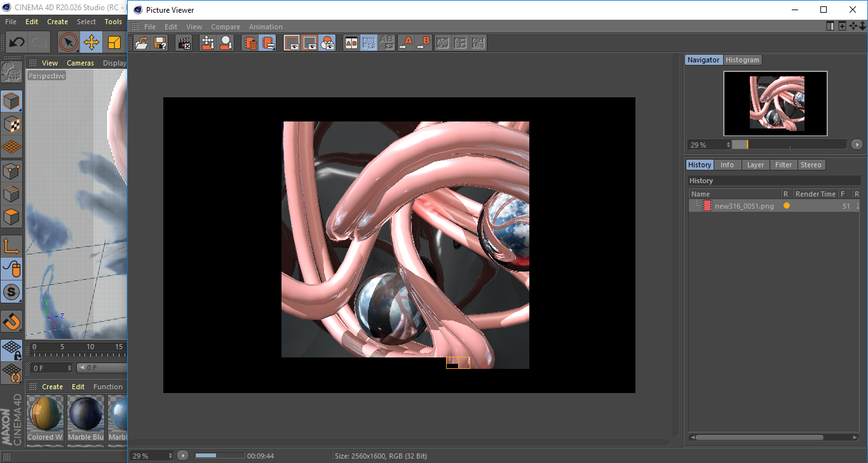This screenshot has width=868, height=463.
Task: Toggle the AB Compare icon
Action: (x=351, y=43)
